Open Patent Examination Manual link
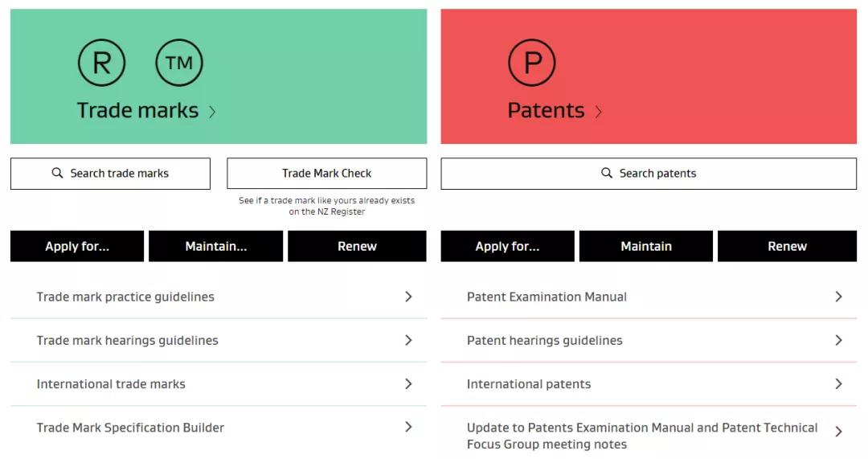 pos(649,297)
